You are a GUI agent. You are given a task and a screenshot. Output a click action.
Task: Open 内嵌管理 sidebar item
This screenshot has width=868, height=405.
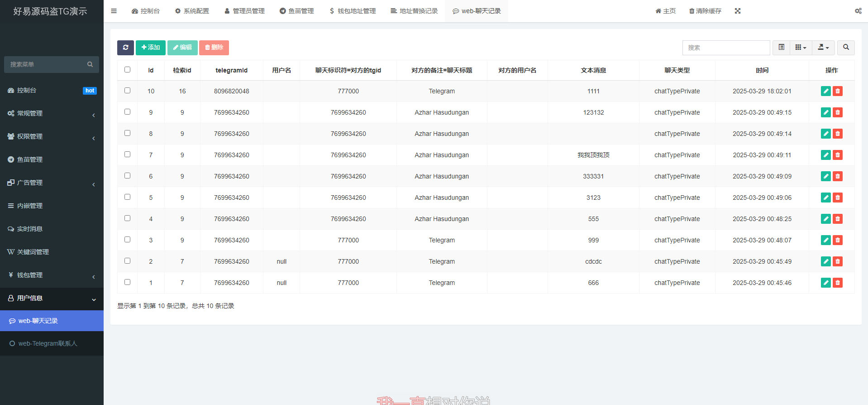pos(52,206)
